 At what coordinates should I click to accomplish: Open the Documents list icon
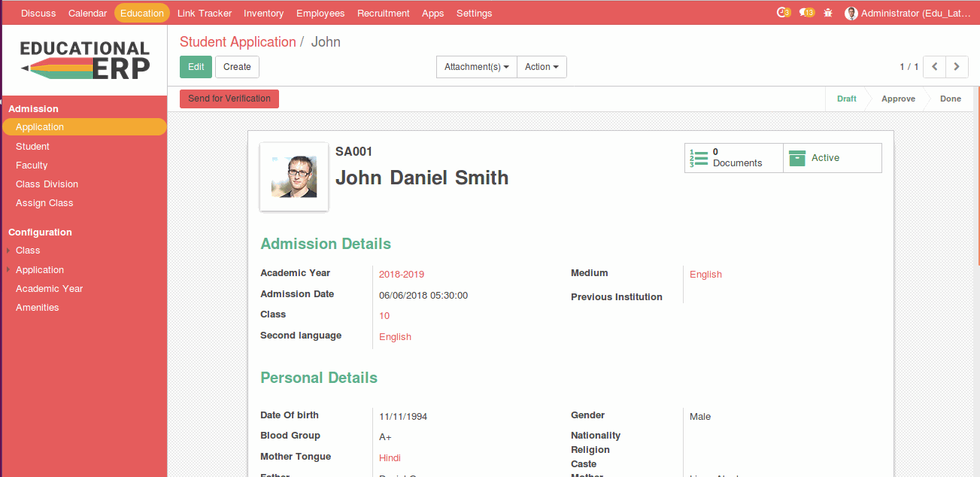699,158
